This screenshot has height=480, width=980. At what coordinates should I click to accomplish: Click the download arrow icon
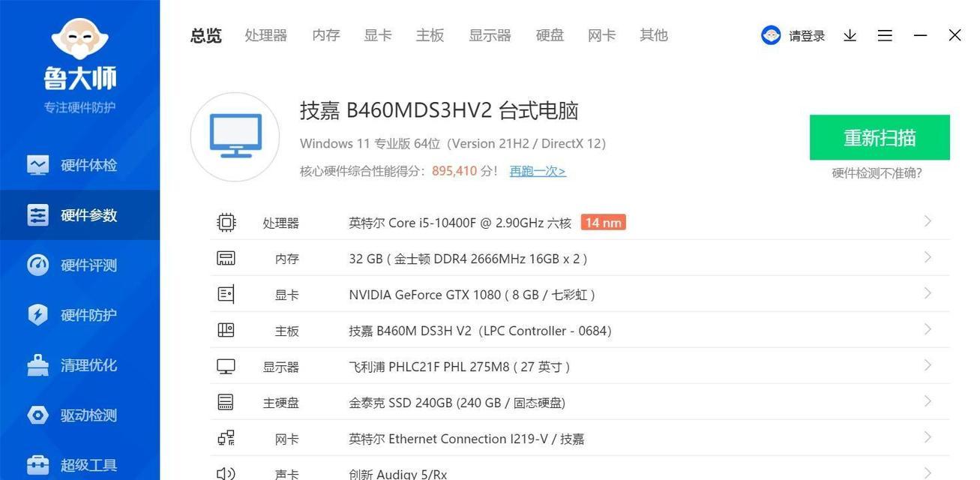(x=850, y=35)
